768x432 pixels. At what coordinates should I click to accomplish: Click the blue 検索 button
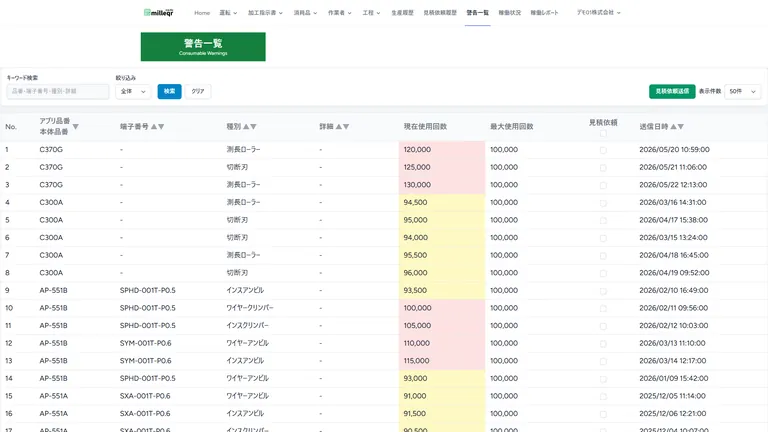(x=169, y=92)
